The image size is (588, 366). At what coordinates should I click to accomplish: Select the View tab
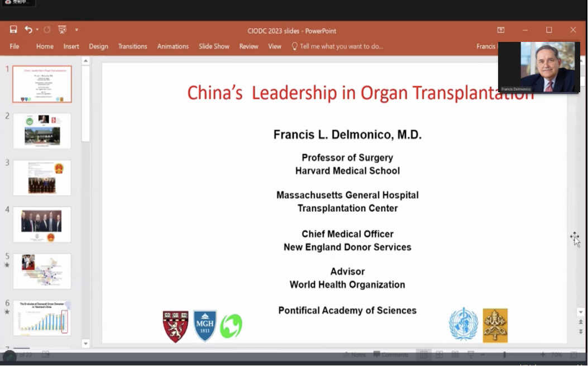(275, 46)
